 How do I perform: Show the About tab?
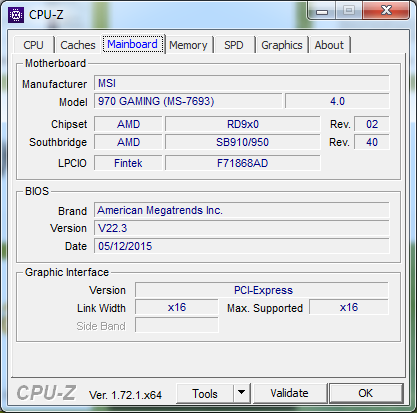(x=329, y=45)
